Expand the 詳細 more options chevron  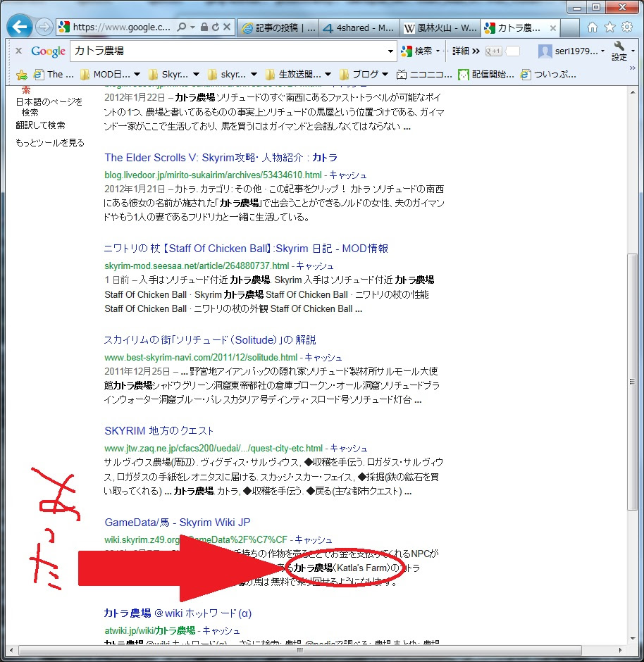476,51
